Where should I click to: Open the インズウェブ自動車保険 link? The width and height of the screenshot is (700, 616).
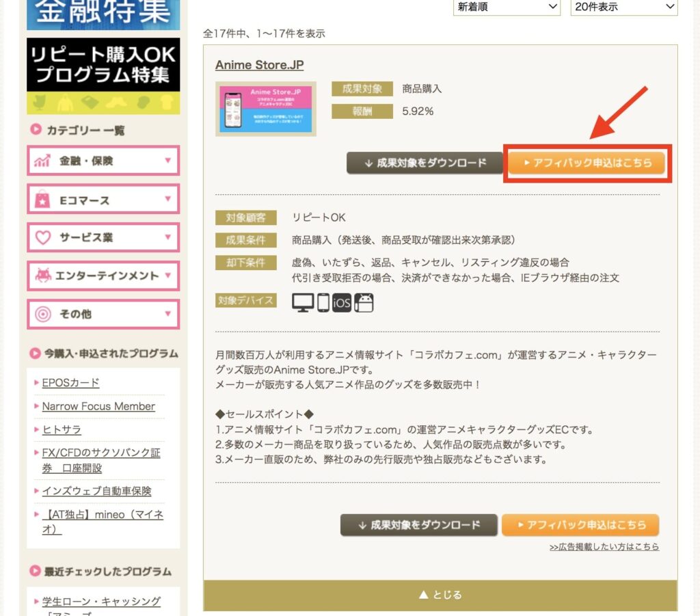click(x=96, y=491)
